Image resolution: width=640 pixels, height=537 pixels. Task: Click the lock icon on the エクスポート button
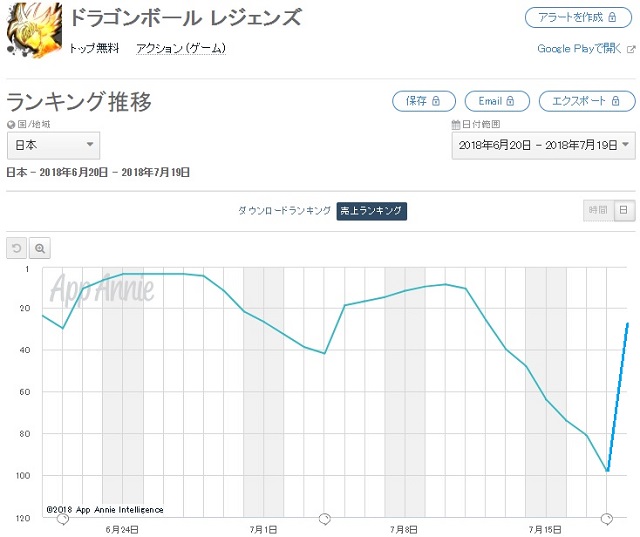616,101
